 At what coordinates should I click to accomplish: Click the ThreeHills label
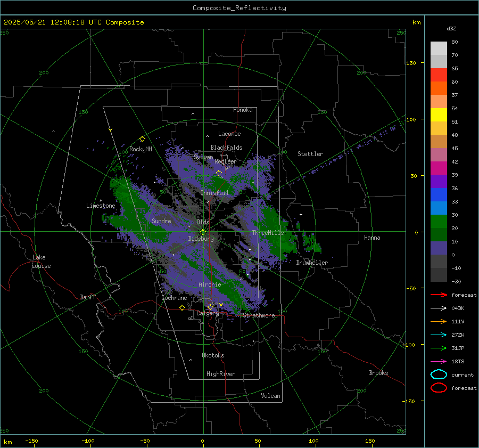pos(268,233)
